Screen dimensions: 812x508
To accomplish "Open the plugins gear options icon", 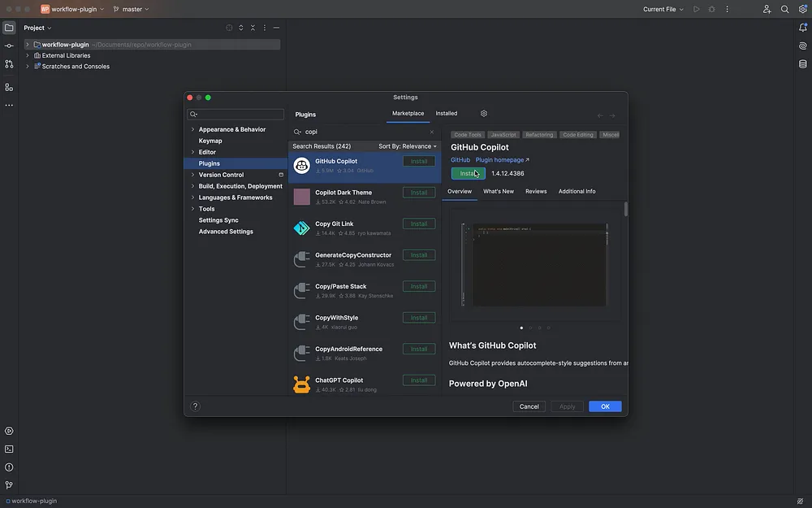I will pyautogui.click(x=484, y=114).
